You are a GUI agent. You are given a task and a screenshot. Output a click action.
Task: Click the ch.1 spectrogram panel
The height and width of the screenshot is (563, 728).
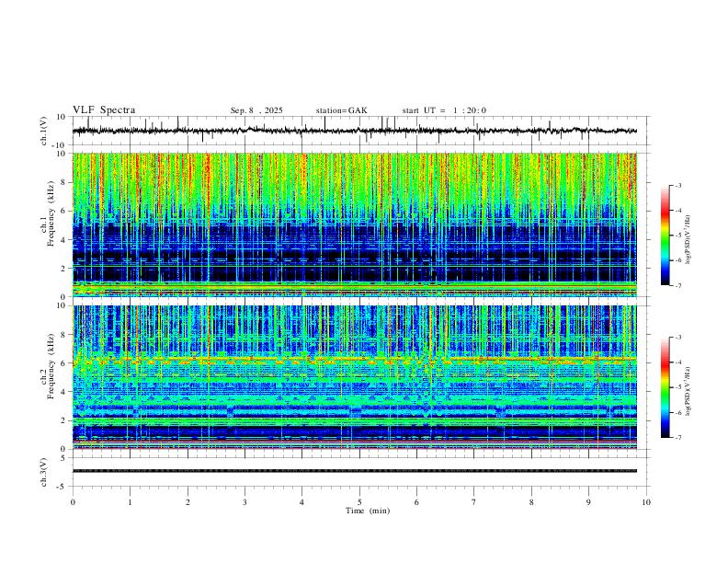click(x=355, y=224)
